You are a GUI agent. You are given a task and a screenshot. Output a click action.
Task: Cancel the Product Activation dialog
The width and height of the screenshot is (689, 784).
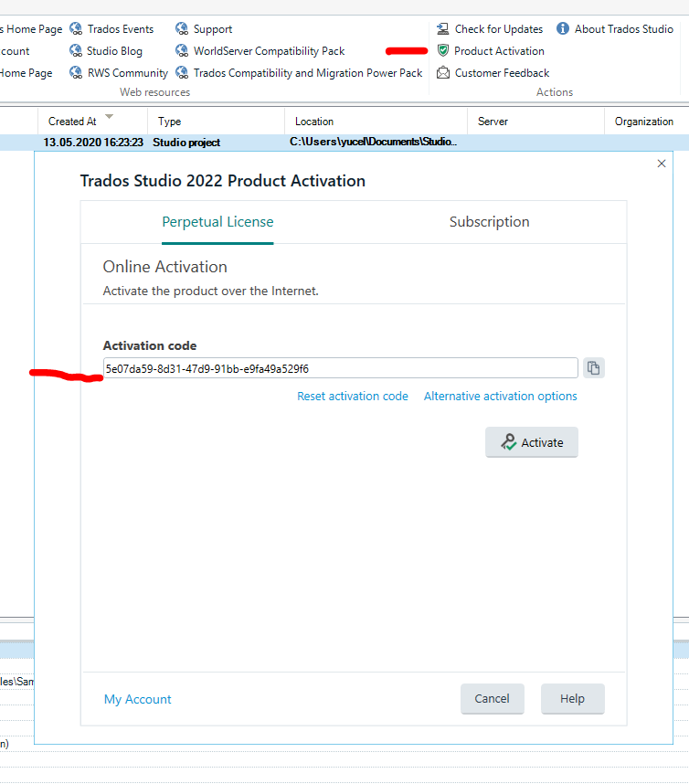[x=492, y=698]
